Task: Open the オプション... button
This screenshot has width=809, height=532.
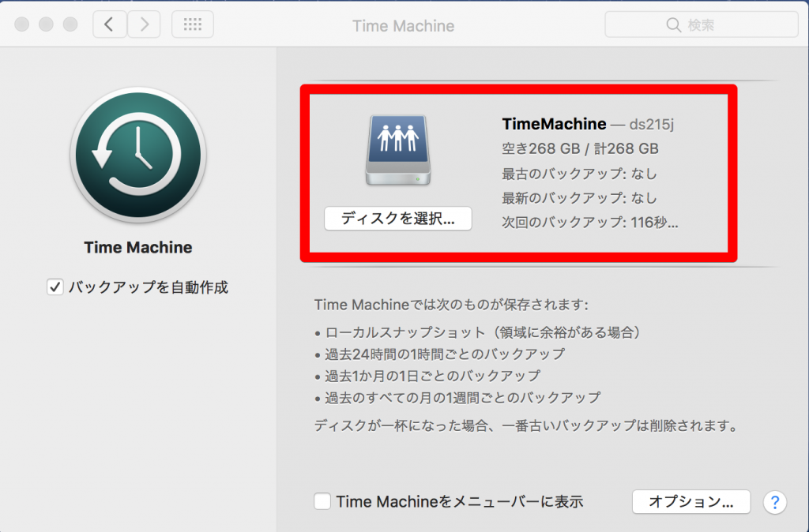Action: click(x=691, y=501)
